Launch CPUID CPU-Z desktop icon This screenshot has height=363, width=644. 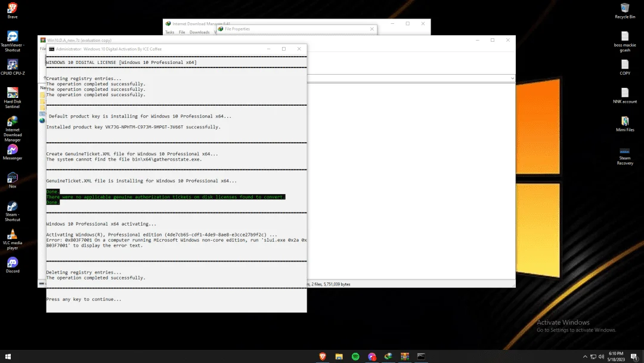point(13,67)
